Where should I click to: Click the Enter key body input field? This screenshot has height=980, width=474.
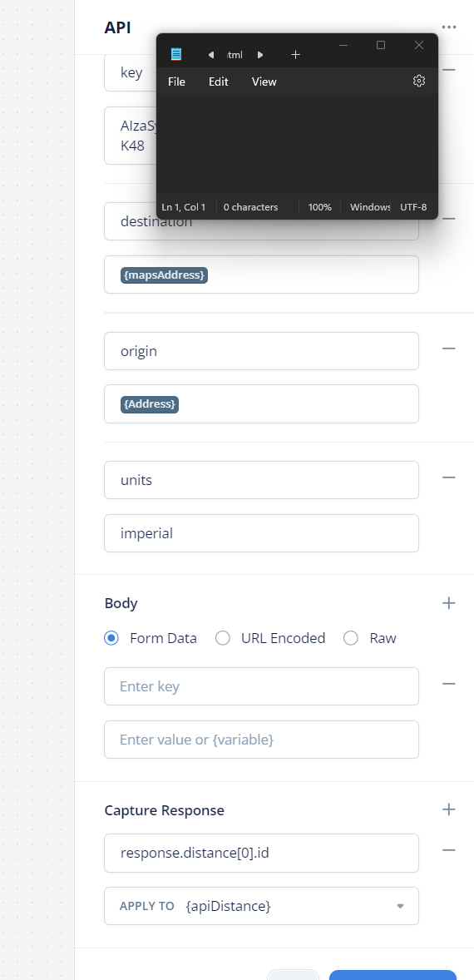point(261,686)
